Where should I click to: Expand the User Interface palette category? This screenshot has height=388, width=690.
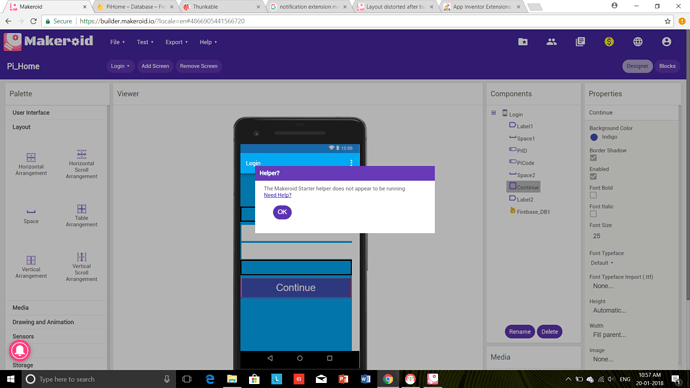point(56,113)
